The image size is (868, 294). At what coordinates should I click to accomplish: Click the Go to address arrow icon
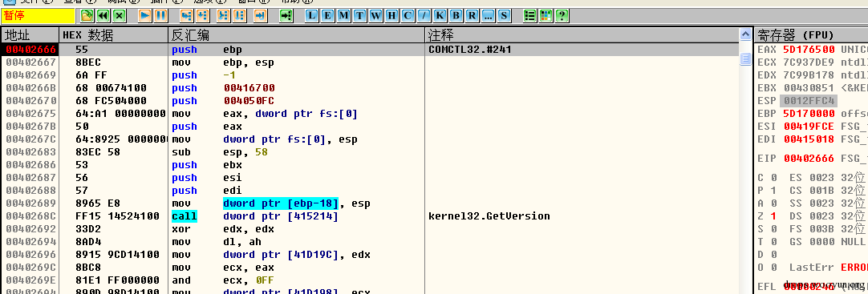286,15
